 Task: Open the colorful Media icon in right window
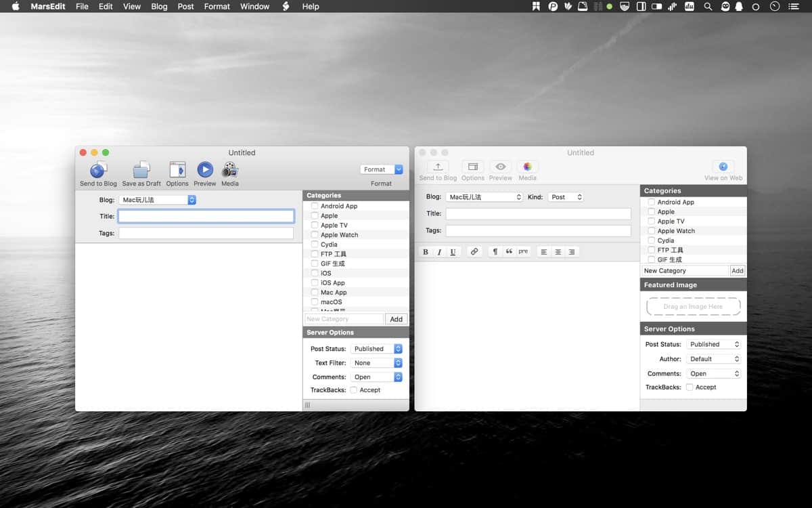pos(528,167)
